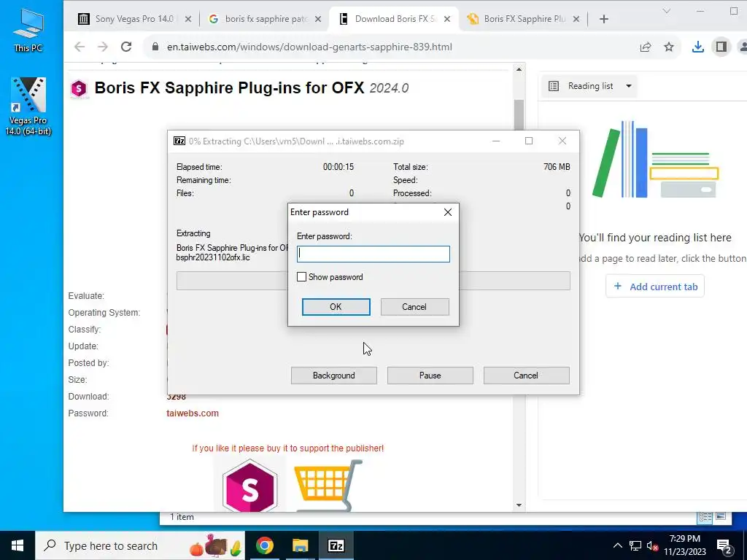
Task: Open Vegas Pro 14.0 desktop shortcut
Action: (28, 106)
